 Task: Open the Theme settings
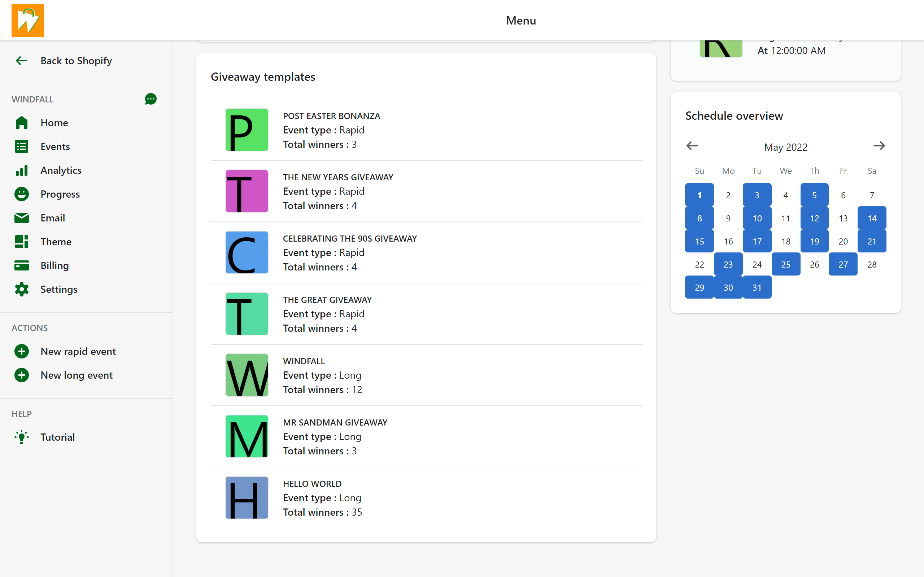(x=56, y=241)
